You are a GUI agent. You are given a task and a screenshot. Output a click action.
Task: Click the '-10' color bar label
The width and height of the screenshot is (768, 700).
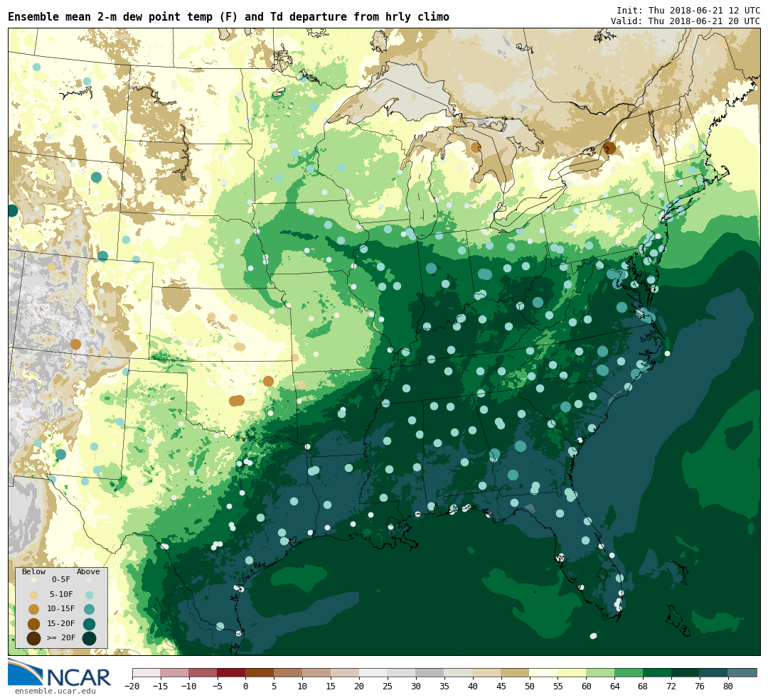(189, 686)
